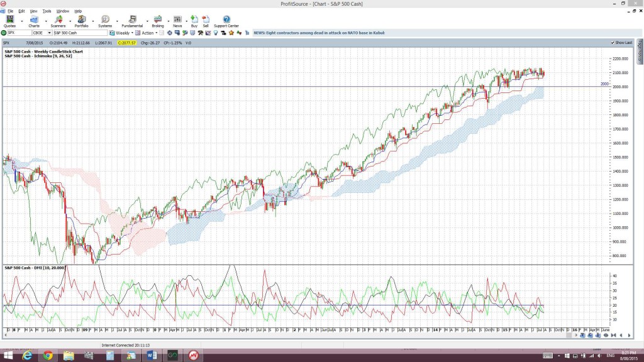This screenshot has height=362, width=644.
Task: Expand the Systems dropdown arrow
Action: (x=117, y=21)
